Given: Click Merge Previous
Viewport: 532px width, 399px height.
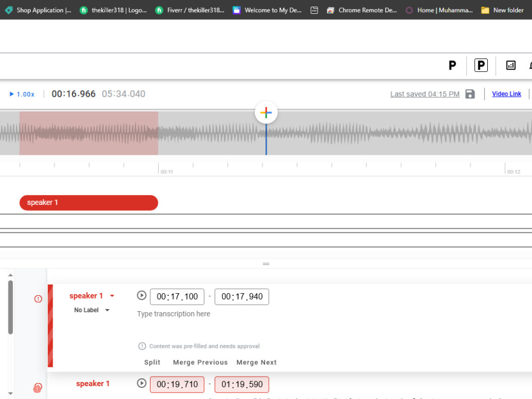Looking at the screenshot, I should pos(200,362).
